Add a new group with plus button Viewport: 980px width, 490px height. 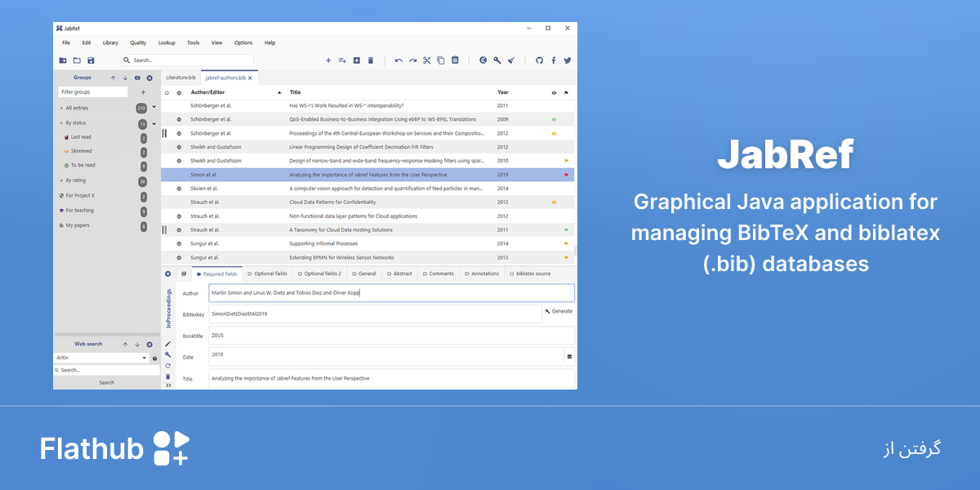click(x=144, y=92)
